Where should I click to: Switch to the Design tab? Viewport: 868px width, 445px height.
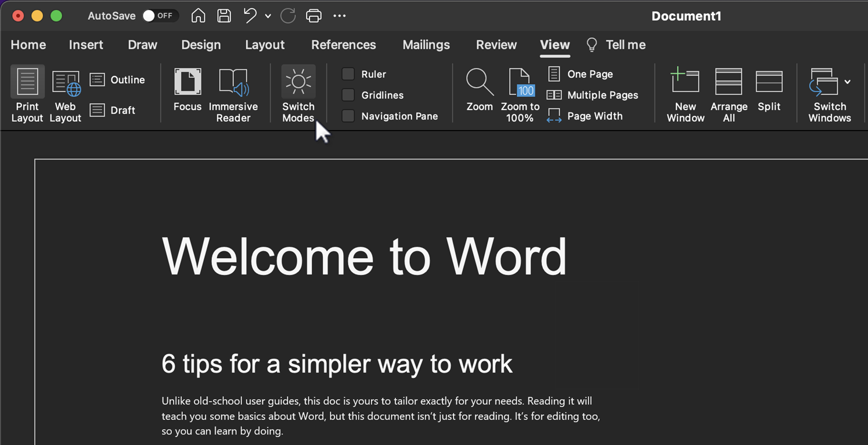[201, 45]
